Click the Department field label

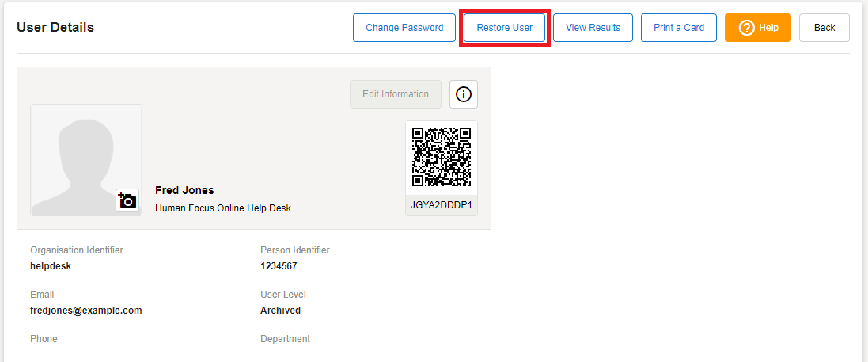(x=285, y=339)
